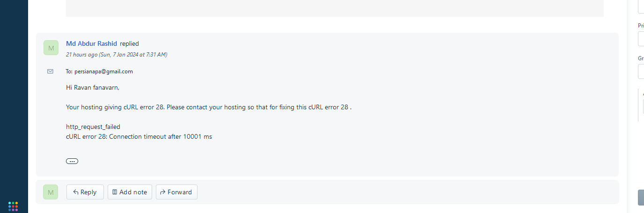This screenshot has width=644, height=213.
Task: Click the green M avatar beside sender name
Action: (x=51, y=48)
